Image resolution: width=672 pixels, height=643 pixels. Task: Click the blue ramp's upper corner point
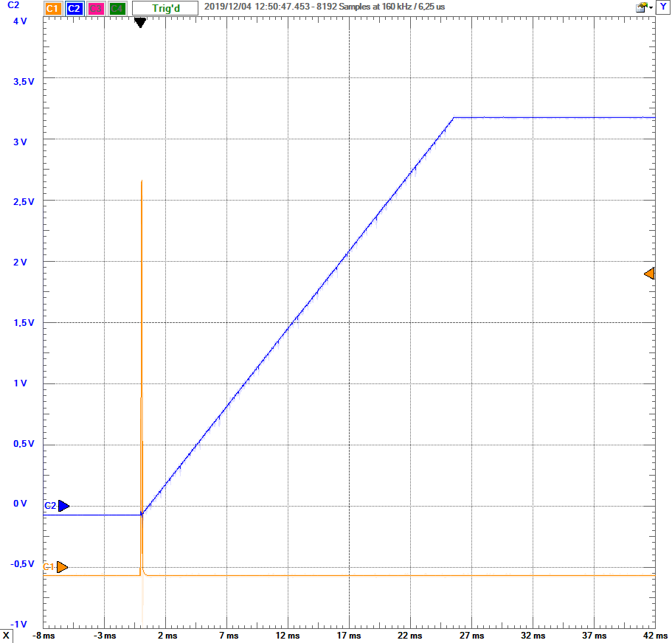pyautogui.click(x=453, y=117)
